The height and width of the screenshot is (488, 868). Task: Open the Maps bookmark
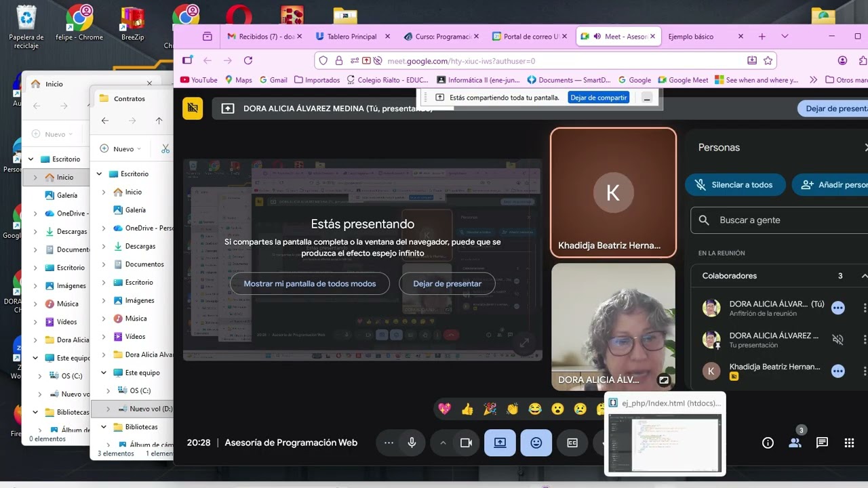[x=238, y=80]
